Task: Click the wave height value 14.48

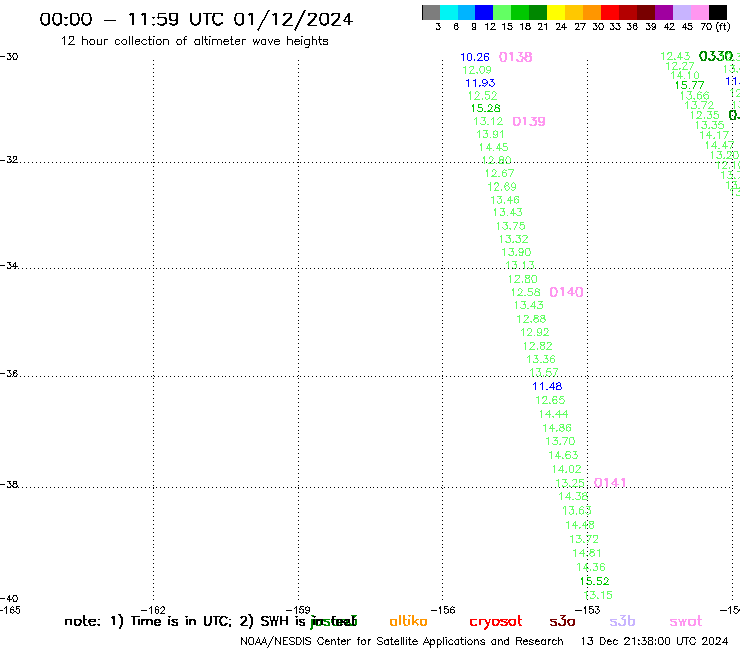Action: point(580,525)
